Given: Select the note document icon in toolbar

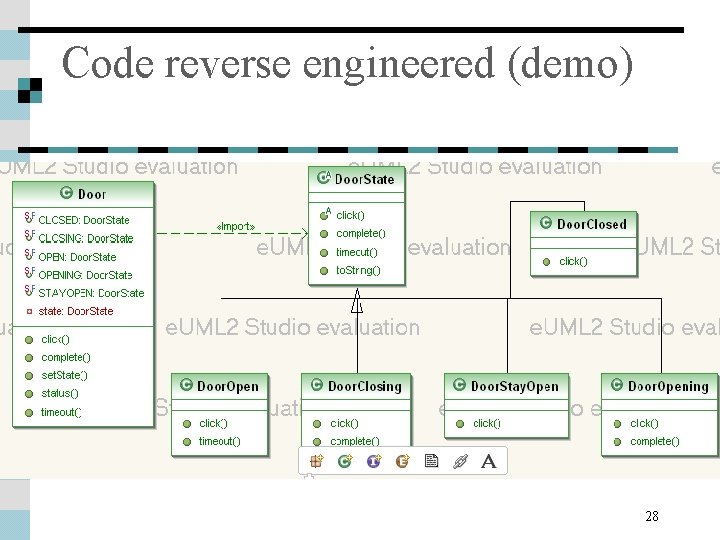Looking at the screenshot, I should [431, 461].
